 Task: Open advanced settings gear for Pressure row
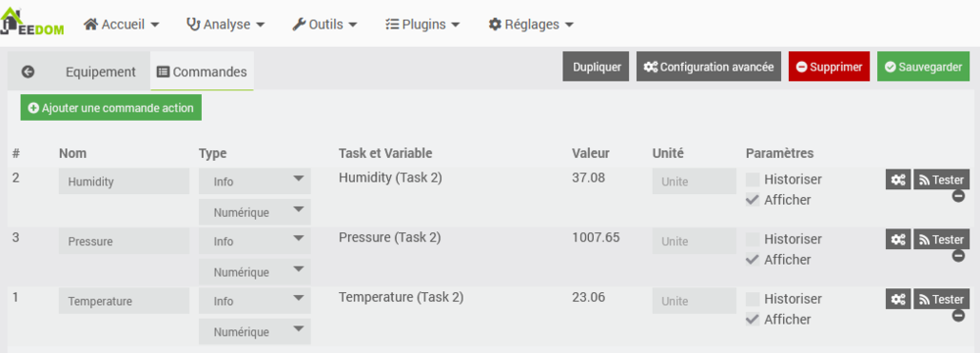(898, 239)
